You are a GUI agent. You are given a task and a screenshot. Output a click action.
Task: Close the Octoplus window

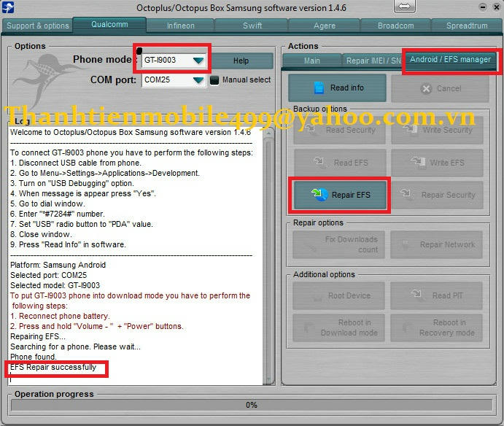497,7
